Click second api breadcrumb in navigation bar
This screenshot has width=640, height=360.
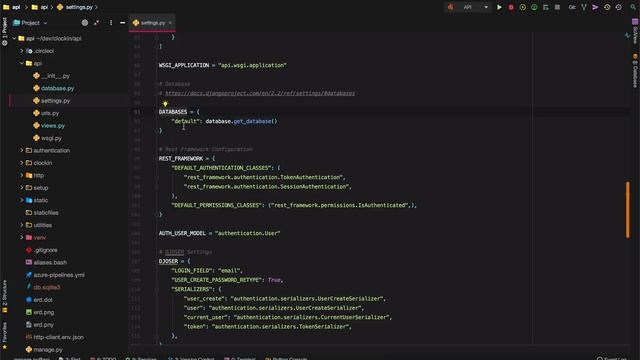pos(40,7)
